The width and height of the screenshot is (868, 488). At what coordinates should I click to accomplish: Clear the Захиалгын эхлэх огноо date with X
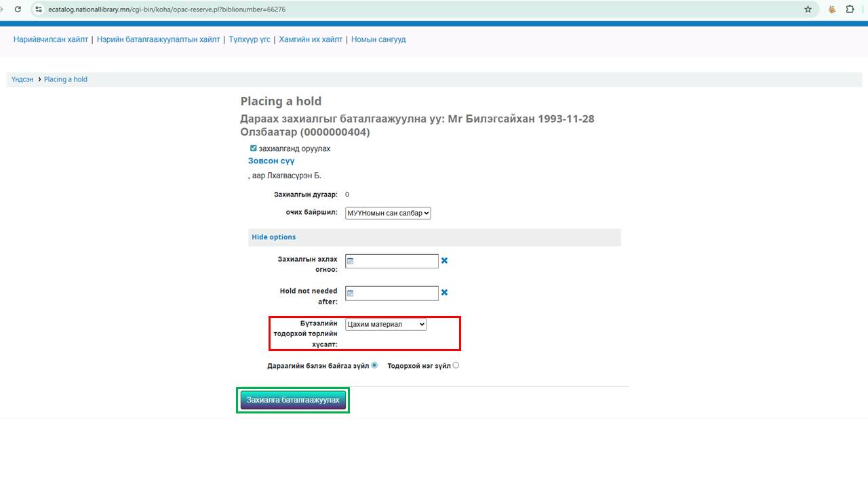[445, 260]
